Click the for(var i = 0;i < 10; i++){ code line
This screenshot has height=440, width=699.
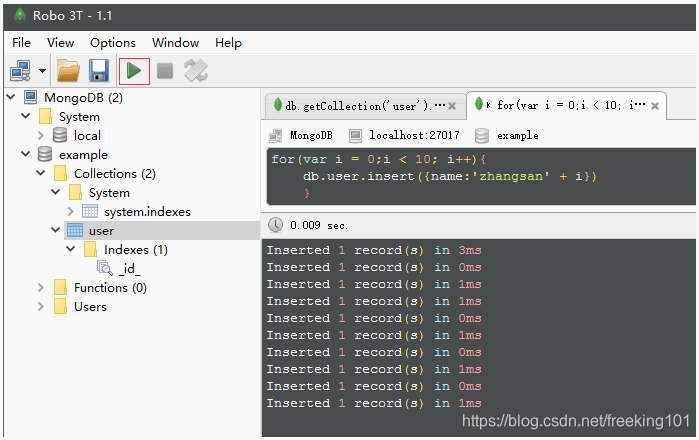point(379,159)
